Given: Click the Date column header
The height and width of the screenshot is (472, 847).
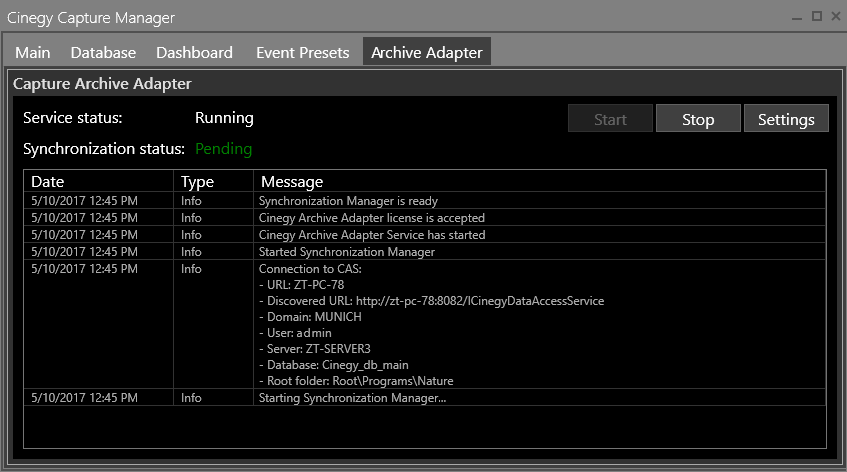Looking at the screenshot, I should (99, 181).
